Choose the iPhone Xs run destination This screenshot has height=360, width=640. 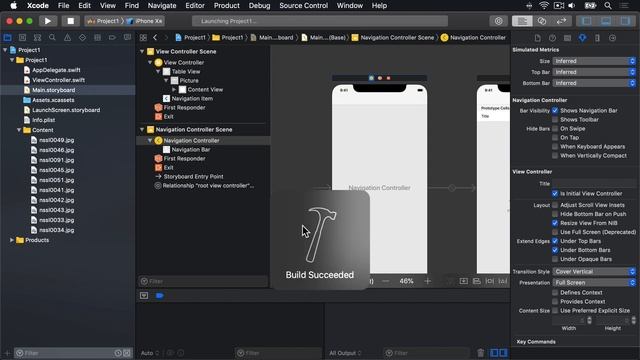click(x=145, y=21)
